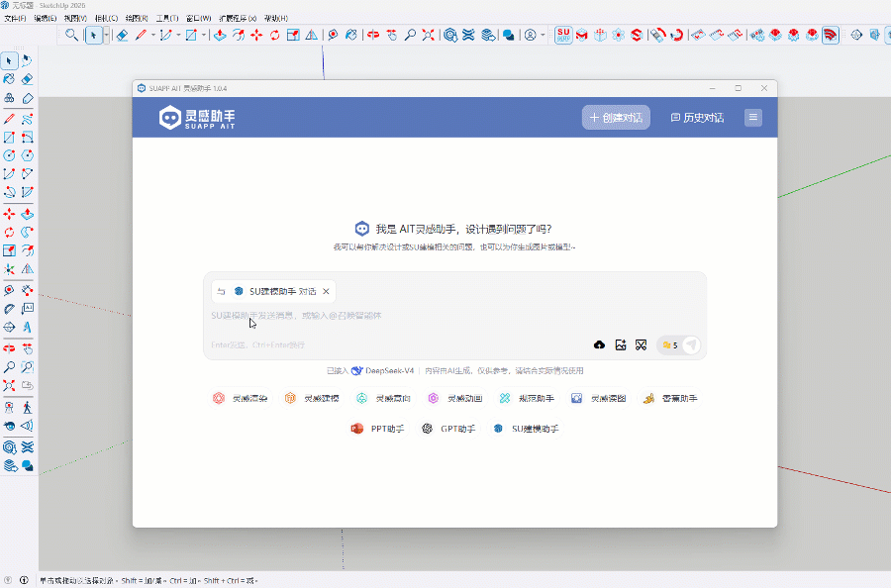Pick the red Pencil line tool in top toolbar
This screenshot has height=588, width=891.
point(141,36)
